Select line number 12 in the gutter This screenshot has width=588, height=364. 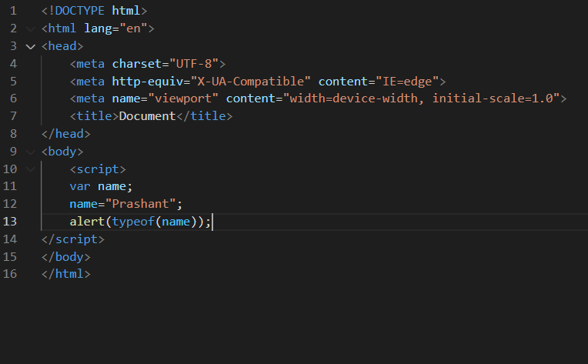click(10, 204)
